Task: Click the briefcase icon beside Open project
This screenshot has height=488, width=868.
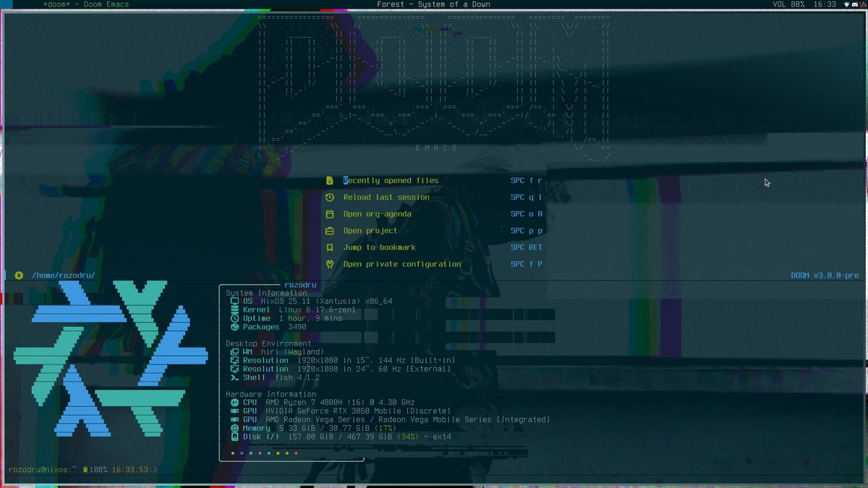Action: coord(331,230)
